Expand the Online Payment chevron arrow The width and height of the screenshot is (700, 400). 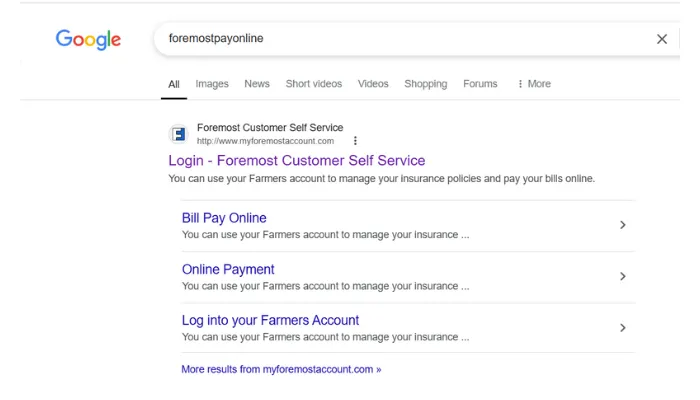(x=622, y=277)
